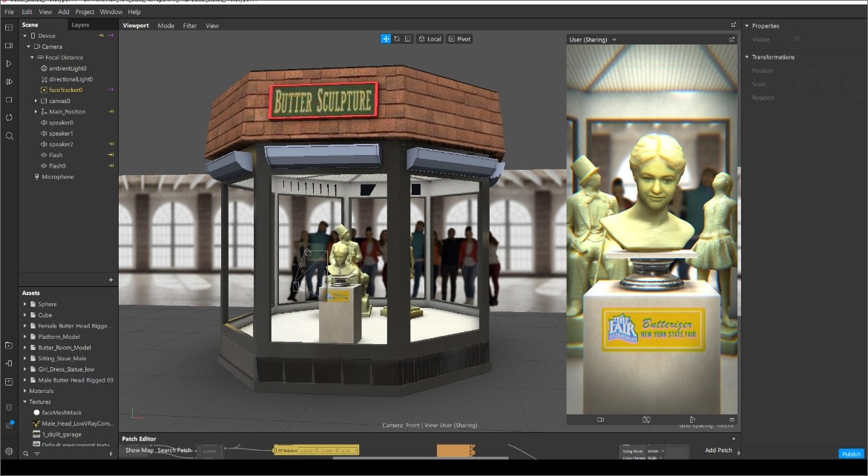Click the Patch Editor horizontal scrollbar
This screenshot has height=476, width=868.
pyautogui.click(x=421, y=457)
